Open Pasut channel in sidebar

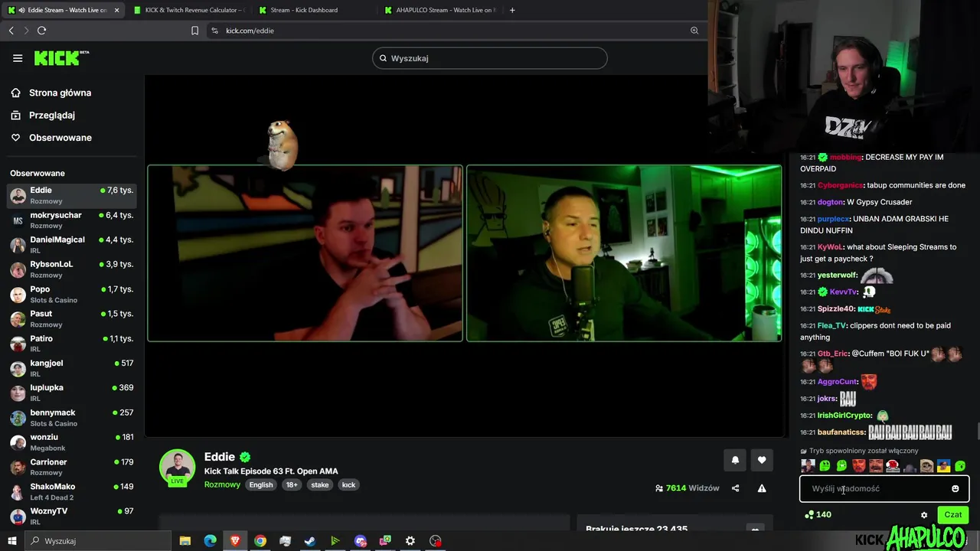point(72,319)
